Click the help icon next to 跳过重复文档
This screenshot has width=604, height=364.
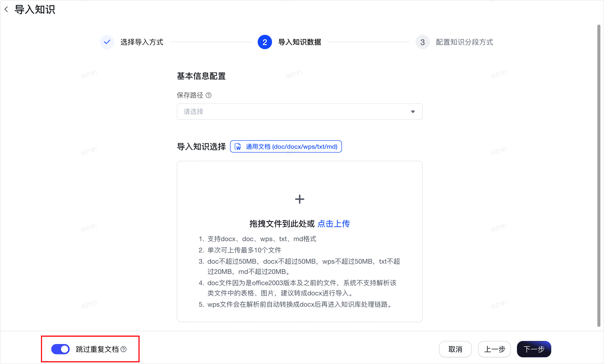pyautogui.click(x=123, y=349)
